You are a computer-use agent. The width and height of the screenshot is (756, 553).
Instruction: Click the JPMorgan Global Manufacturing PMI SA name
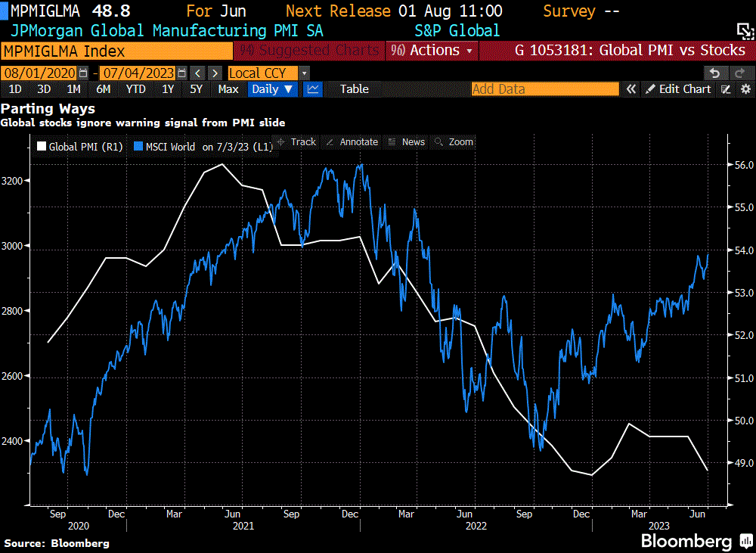(x=167, y=31)
